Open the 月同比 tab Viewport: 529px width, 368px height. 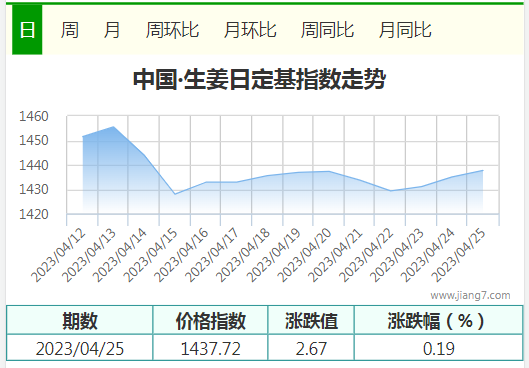tap(405, 30)
